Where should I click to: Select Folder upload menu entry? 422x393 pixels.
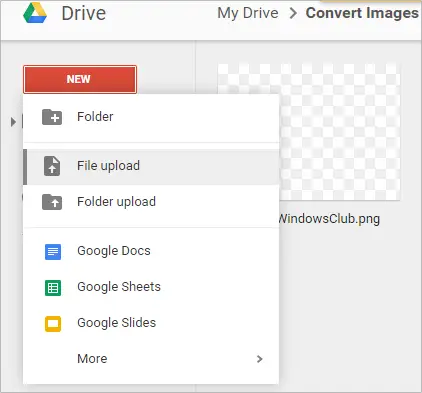coord(151,202)
